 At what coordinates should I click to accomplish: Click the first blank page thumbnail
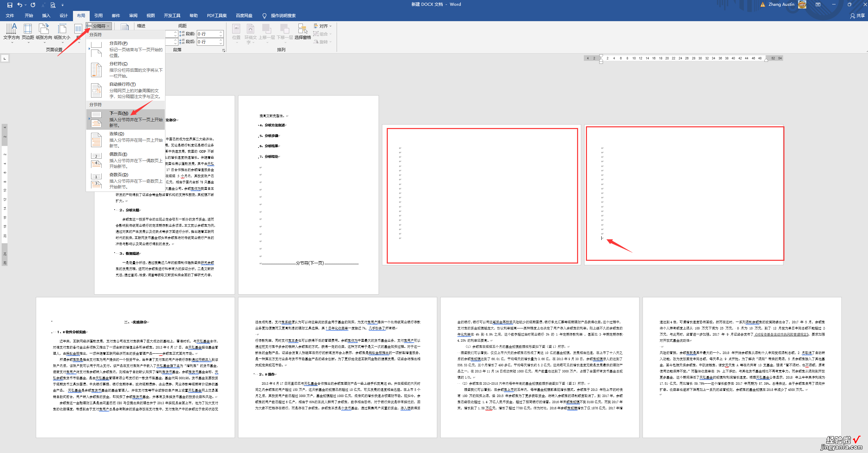pyautogui.click(x=482, y=195)
